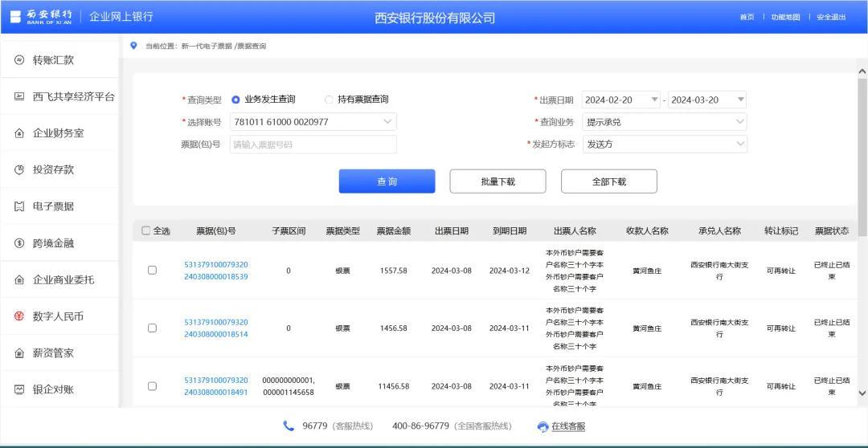Click the 跨境金融 dollar icon
Screen dimensions: 868x448
pos(19,242)
